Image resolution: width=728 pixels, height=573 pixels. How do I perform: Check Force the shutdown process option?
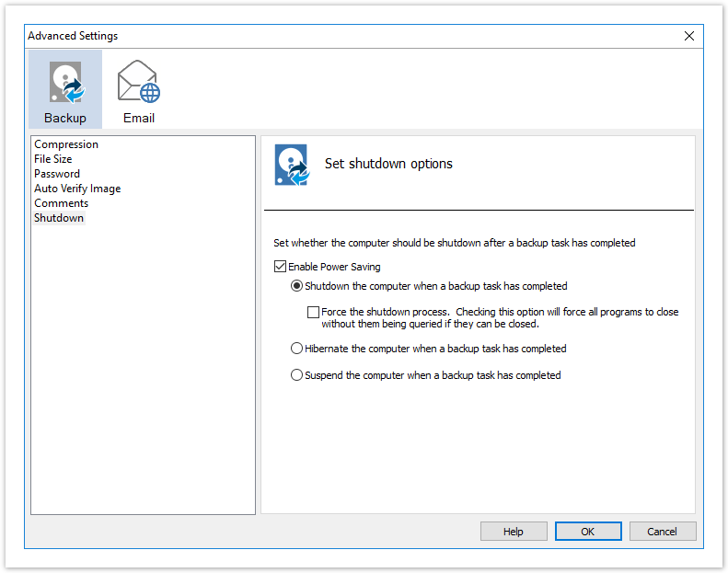[314, 312]
